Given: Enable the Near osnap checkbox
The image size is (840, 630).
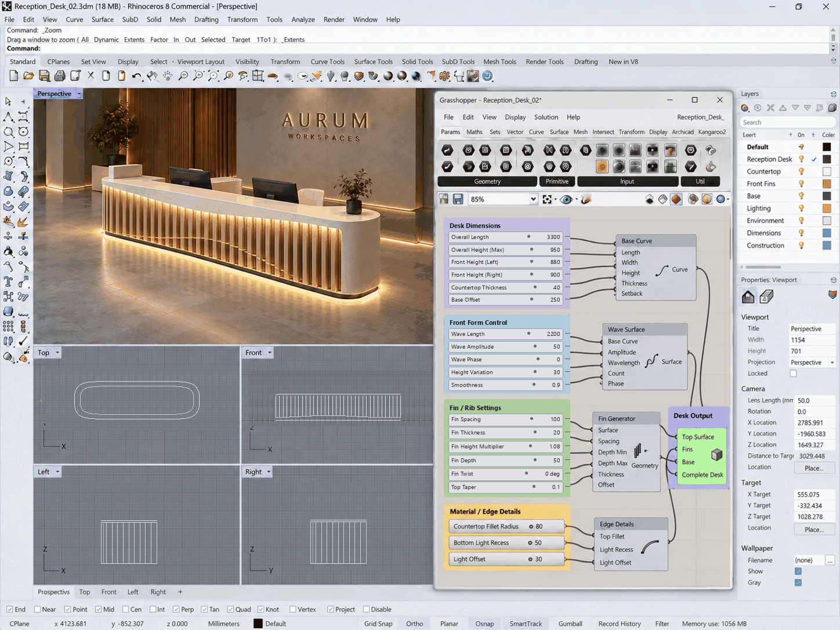Looking at the screenshot, I should (37, 609).
